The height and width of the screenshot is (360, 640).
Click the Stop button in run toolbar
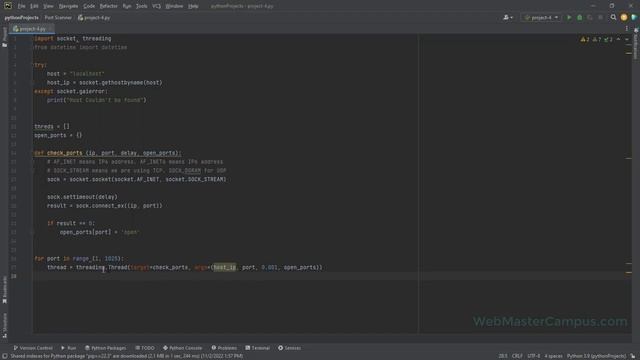[600, 18]
